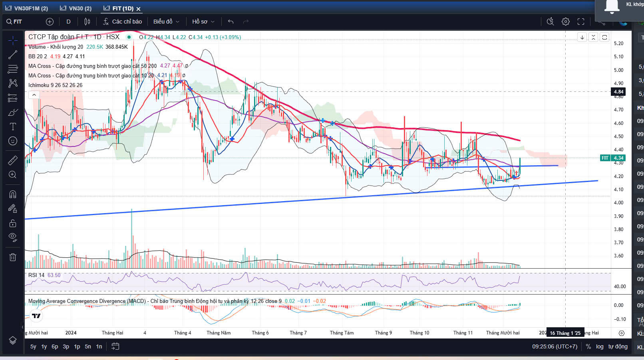Viewport: 644px width, 360px height.
Task: Open the Fibonacci retracement tools
Action: click(x=13, y=69)
